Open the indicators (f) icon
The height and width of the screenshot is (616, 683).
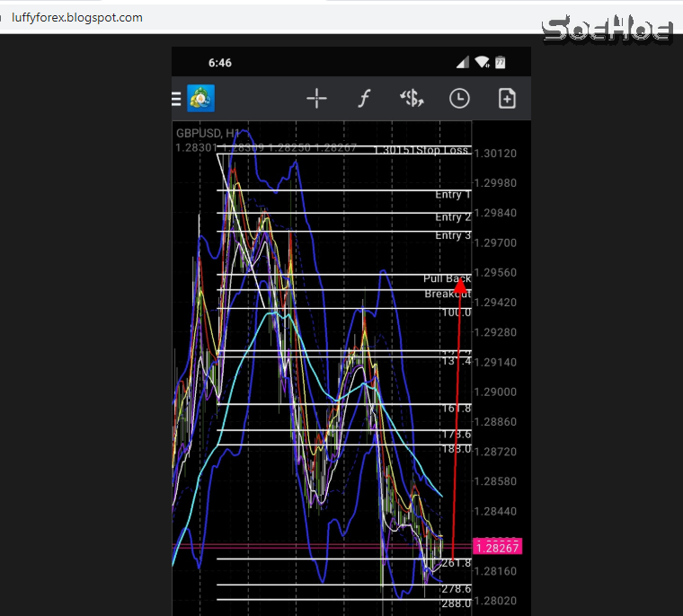point(364,99)
